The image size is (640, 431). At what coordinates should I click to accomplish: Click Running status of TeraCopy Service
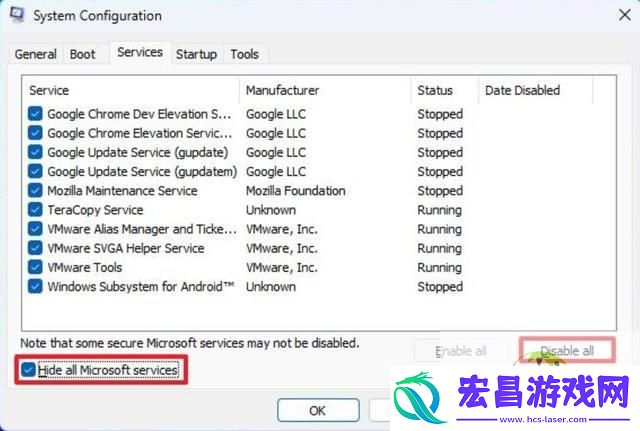[440, 210]
